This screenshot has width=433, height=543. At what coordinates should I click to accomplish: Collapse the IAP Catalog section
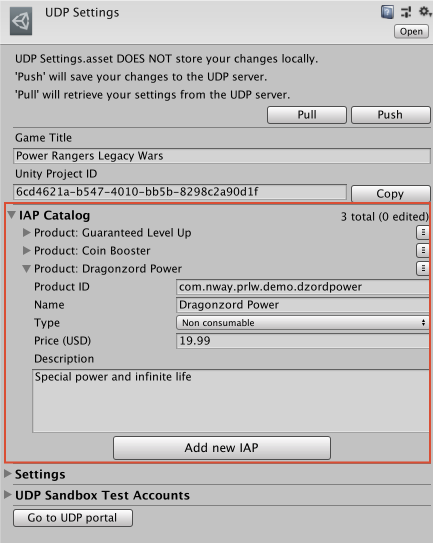tap(11, 215)
